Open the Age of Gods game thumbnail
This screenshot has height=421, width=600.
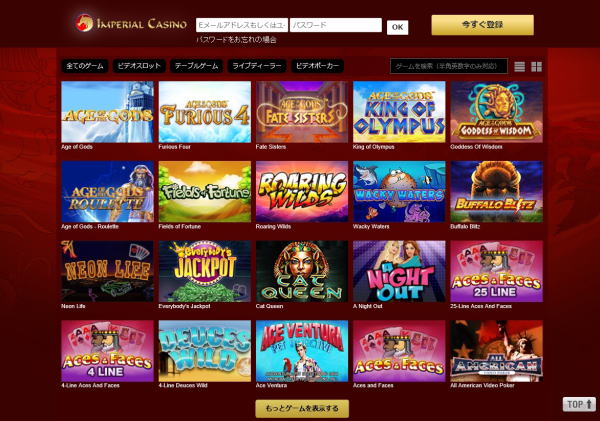tap(107, 112)
